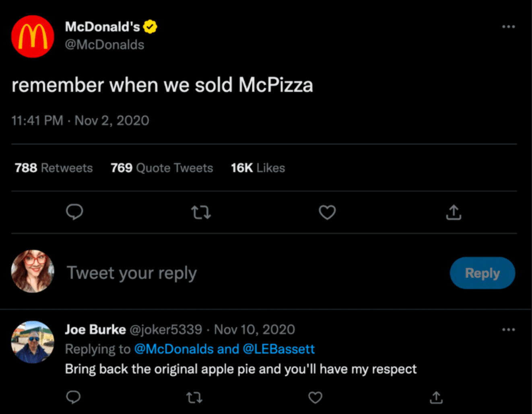Retweet Joe Burke's apple pie reply

tap(194, 398)
